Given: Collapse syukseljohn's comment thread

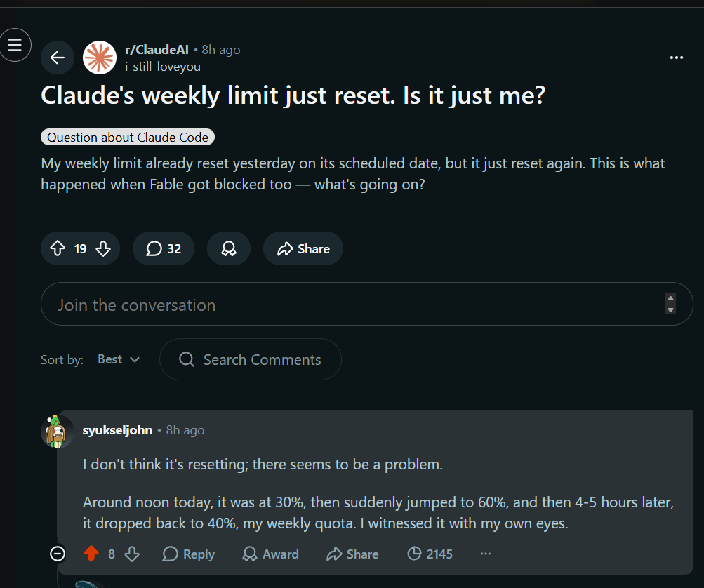Looking at the screenshot, I should coord(58,554).
